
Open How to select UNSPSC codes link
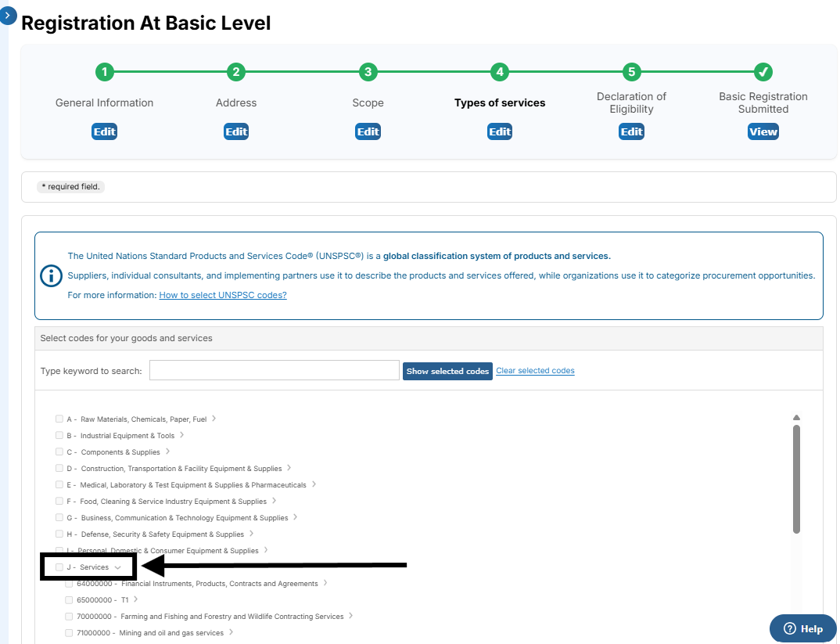(x=223, y=295)
